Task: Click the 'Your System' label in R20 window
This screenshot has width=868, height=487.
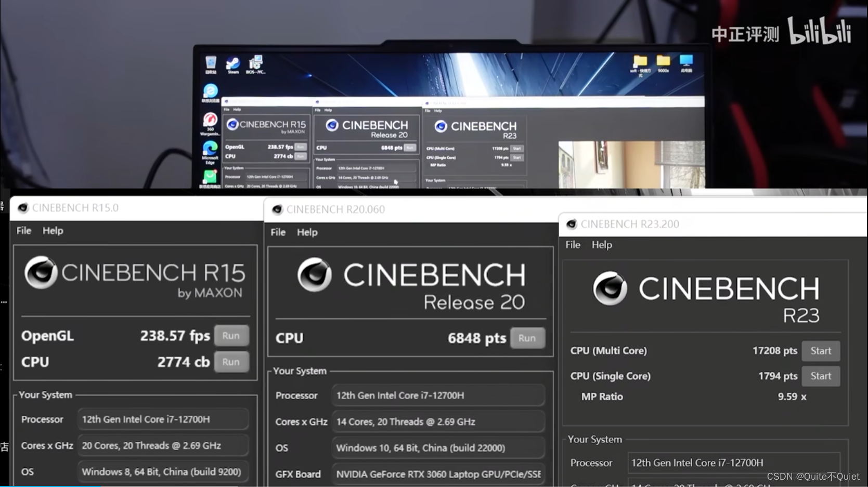Action: click(x=300, y=371)
